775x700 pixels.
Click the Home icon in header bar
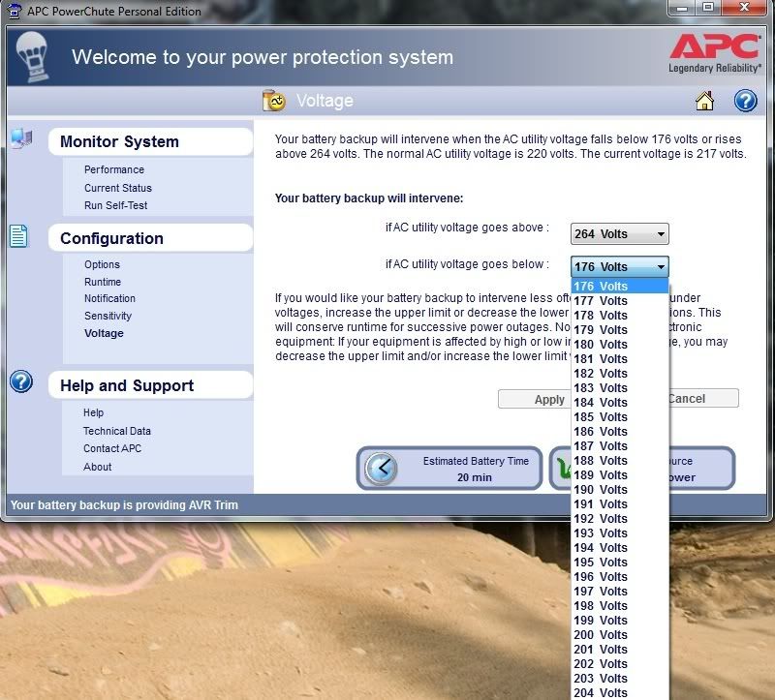(x=705, y=101)
